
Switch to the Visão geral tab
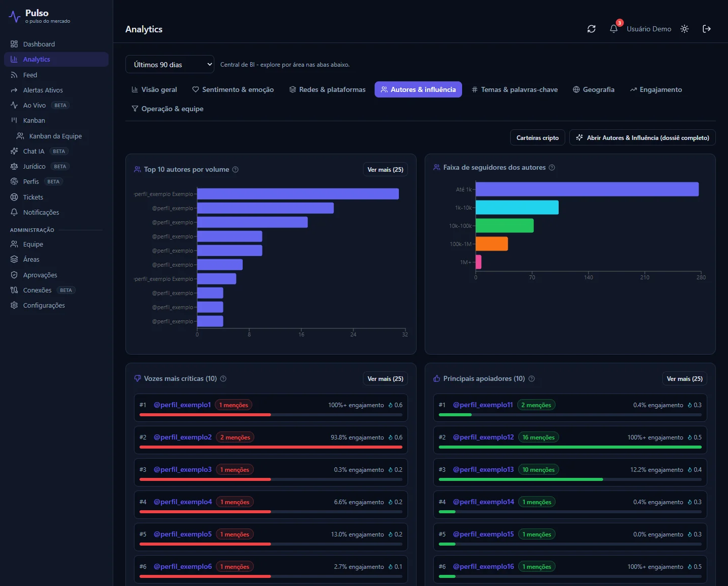tap(154, 89)
